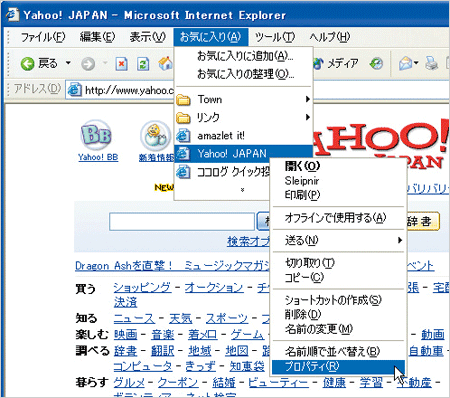Open the コンピュータ link

(143, 366)
